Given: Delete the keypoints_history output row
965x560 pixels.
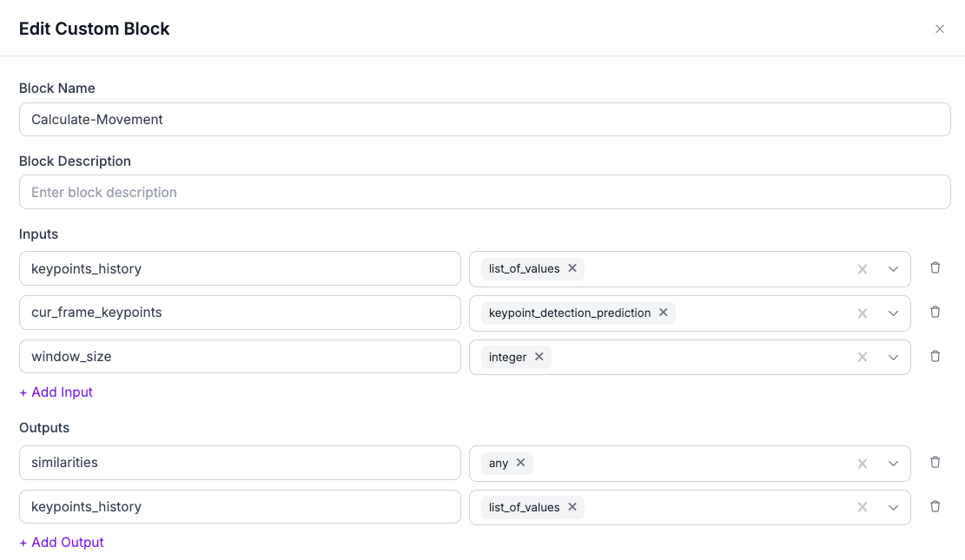Looking at the screenshot, I should coord(935,506).
